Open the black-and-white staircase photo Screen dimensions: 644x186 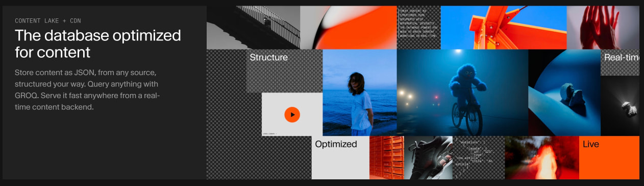(253, 28)
